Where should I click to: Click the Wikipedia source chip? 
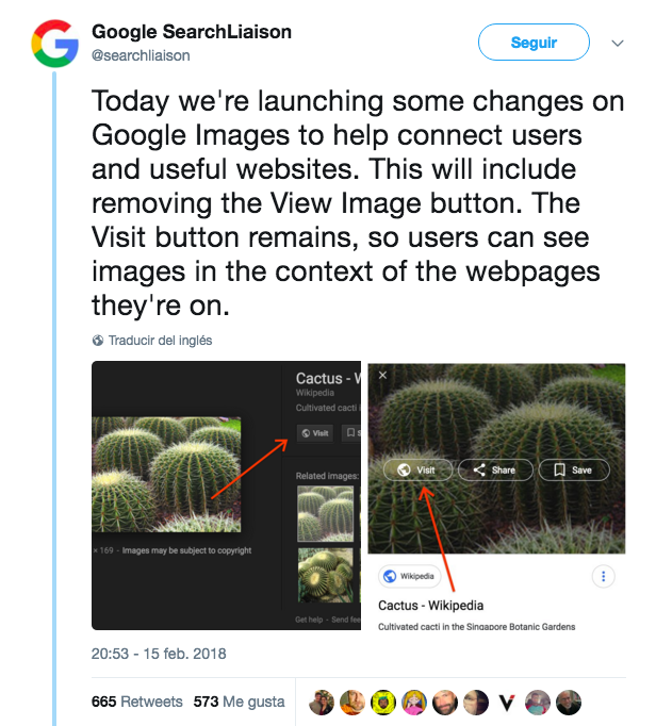click(x=410, y=576)
